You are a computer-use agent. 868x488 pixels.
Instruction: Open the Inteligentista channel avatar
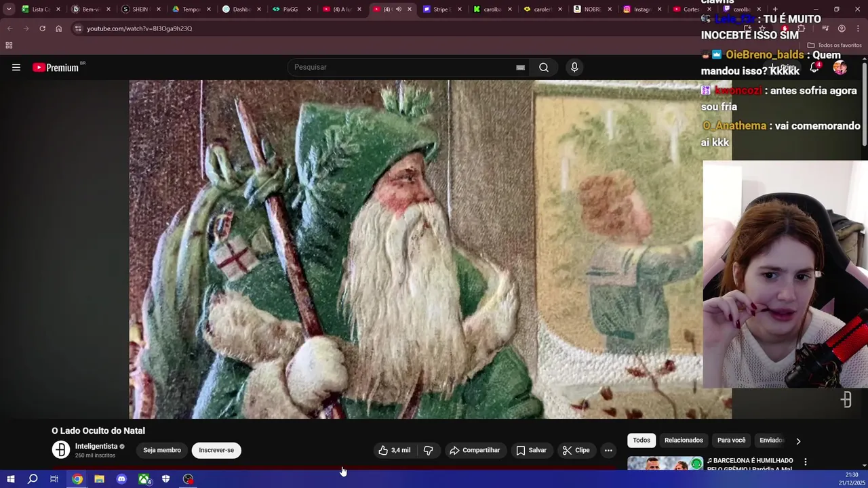pos(60,449)
